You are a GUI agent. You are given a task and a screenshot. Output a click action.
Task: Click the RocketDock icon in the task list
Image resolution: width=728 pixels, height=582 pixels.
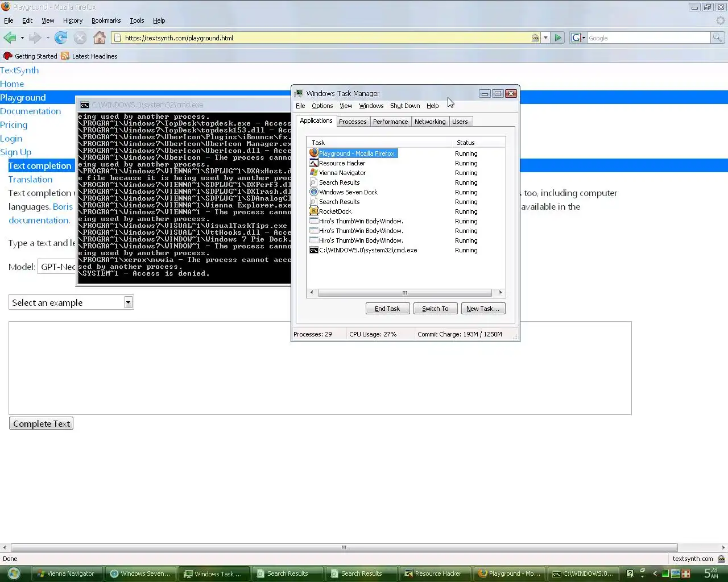coord(313,211)
